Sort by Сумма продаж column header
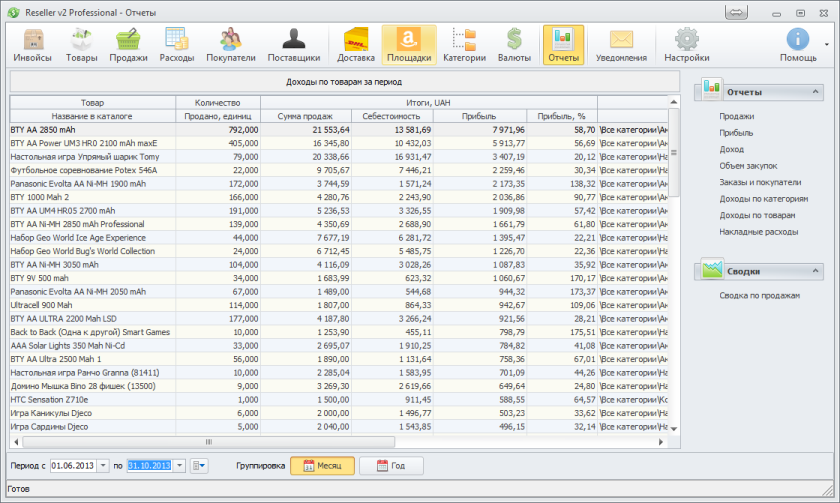Image resolution: width=840 pixels, height=503 pixels. 304,116
